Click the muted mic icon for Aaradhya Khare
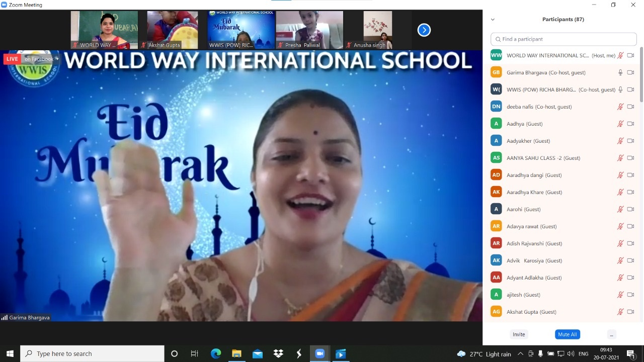 pos(620,192)
